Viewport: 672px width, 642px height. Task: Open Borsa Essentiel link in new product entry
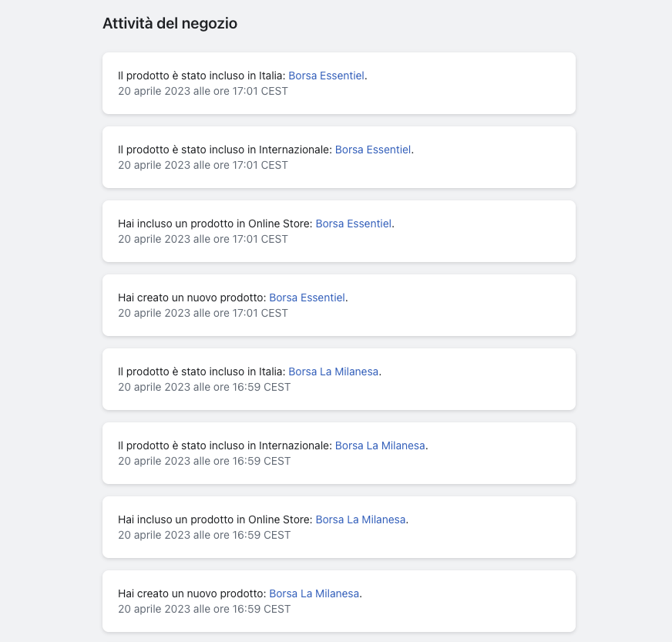point(307,297)
